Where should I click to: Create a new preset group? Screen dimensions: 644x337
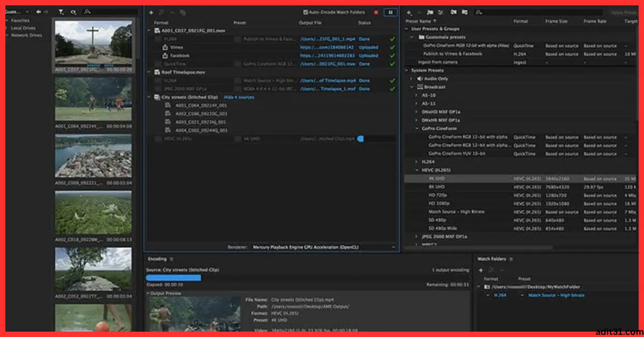[429, 11]
